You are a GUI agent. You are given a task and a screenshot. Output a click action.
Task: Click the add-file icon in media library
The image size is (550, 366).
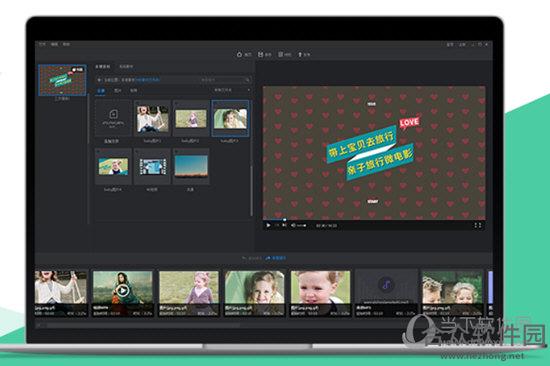coord(113,114)
